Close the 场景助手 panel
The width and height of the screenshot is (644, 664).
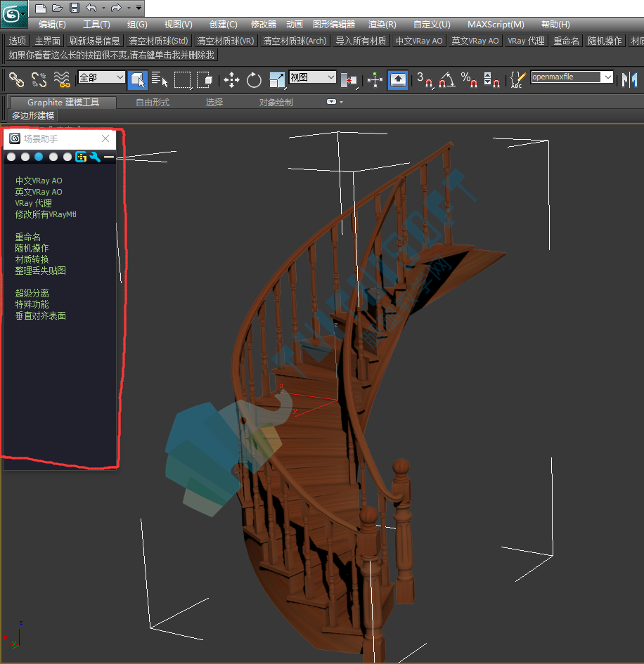[105, 138]
